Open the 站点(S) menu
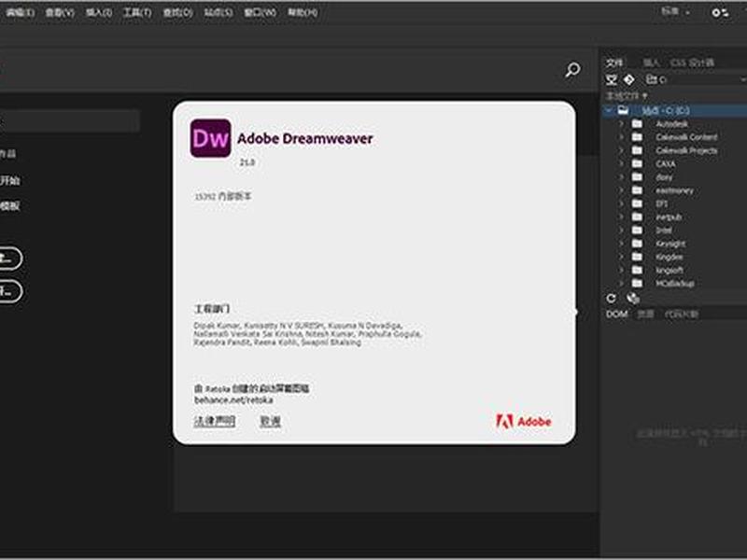This screenshot has height=560, width=747. click(218, 12)
